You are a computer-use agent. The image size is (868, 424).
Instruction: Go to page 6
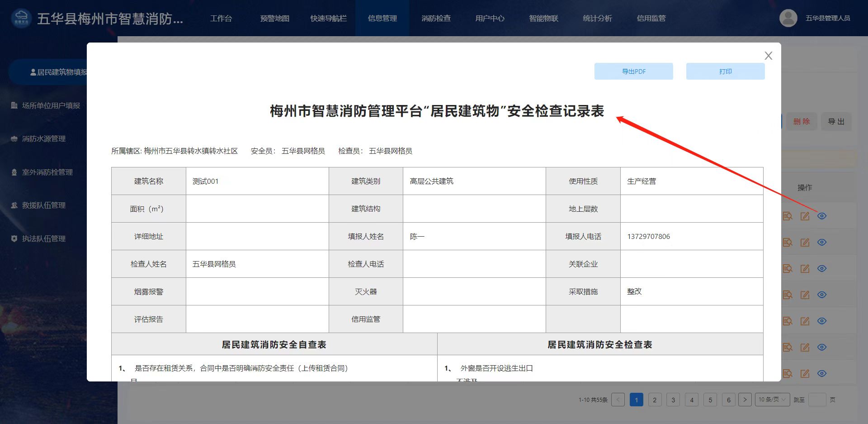pos(729,400)
